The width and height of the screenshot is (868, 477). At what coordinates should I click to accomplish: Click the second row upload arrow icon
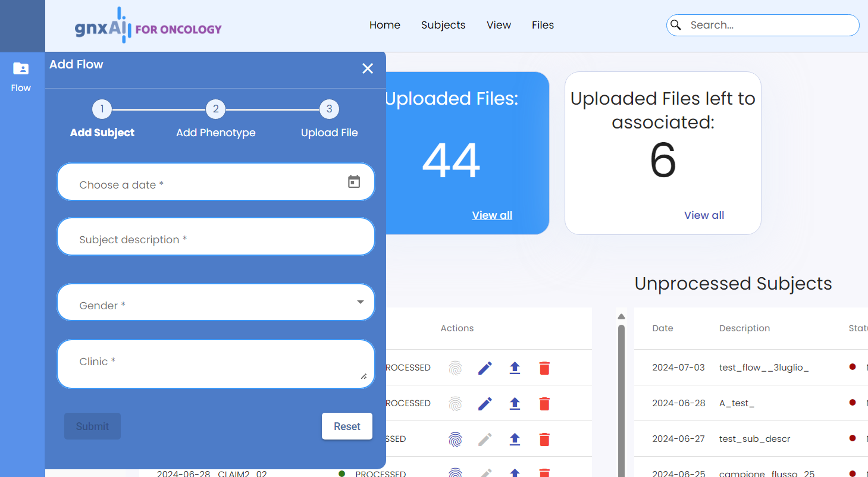(515, 404)
